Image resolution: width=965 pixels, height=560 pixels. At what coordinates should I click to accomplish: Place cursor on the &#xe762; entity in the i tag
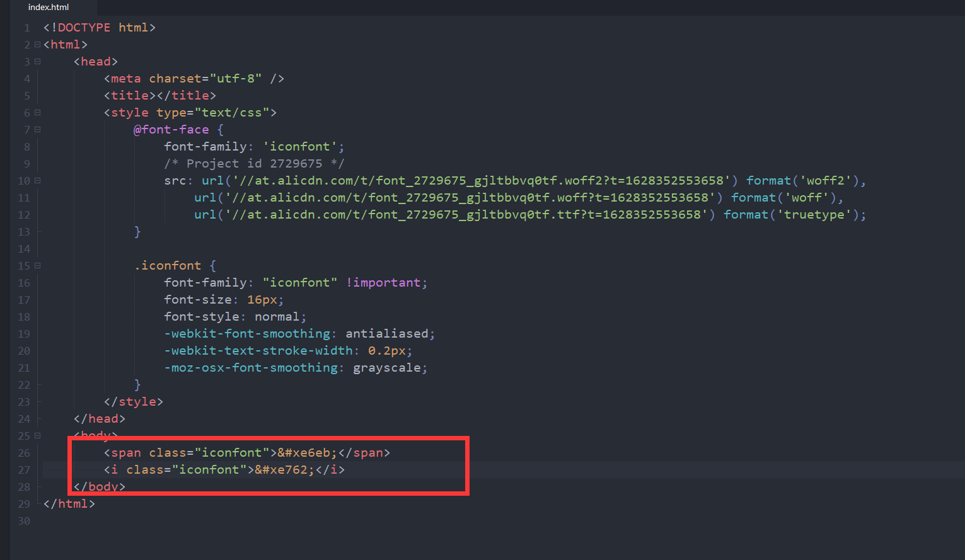point(284,470)
